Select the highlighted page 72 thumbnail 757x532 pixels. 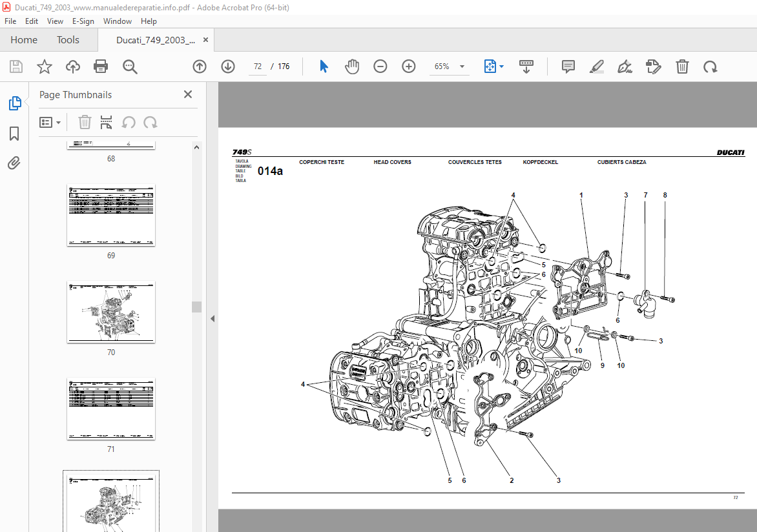[111, 502]
